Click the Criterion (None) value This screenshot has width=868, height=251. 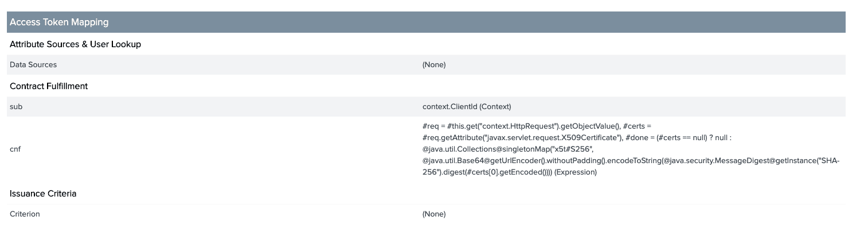tap(434, 214)
